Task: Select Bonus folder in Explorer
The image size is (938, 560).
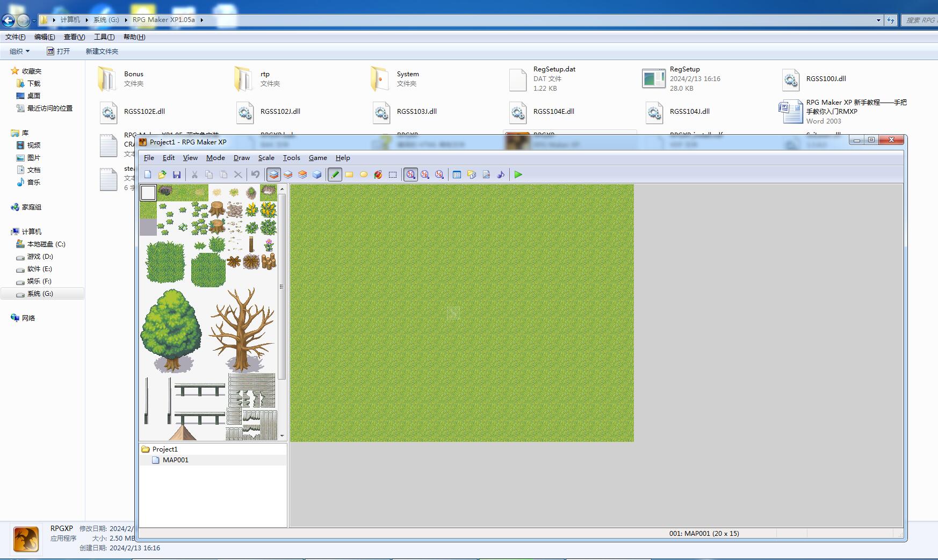Action: pyautogui.click(x=121, y=79)
